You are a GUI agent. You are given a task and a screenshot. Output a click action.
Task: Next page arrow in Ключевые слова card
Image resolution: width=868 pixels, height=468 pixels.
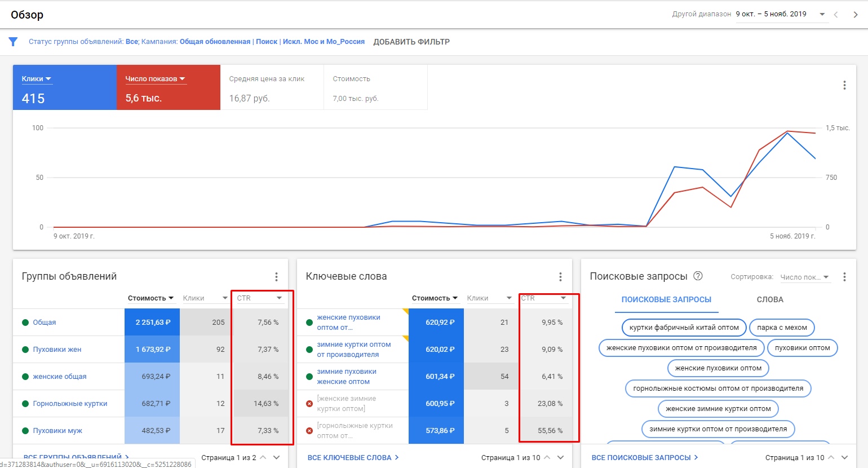coord(560,457)
